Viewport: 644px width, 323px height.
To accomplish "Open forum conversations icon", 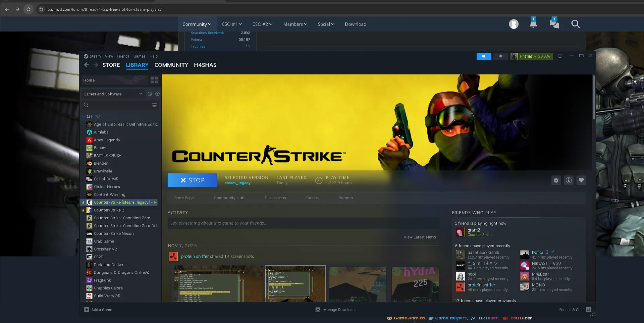I will (x=554, y=23).
